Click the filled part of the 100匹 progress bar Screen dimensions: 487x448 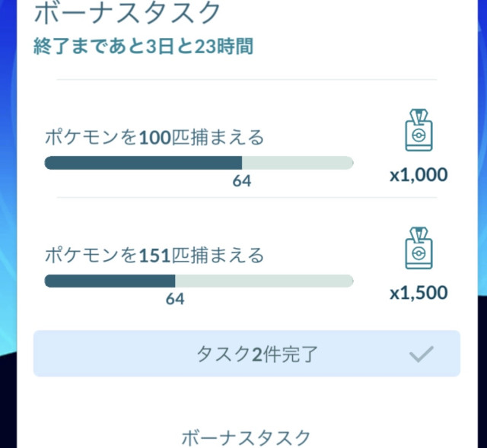pos(143,163)
